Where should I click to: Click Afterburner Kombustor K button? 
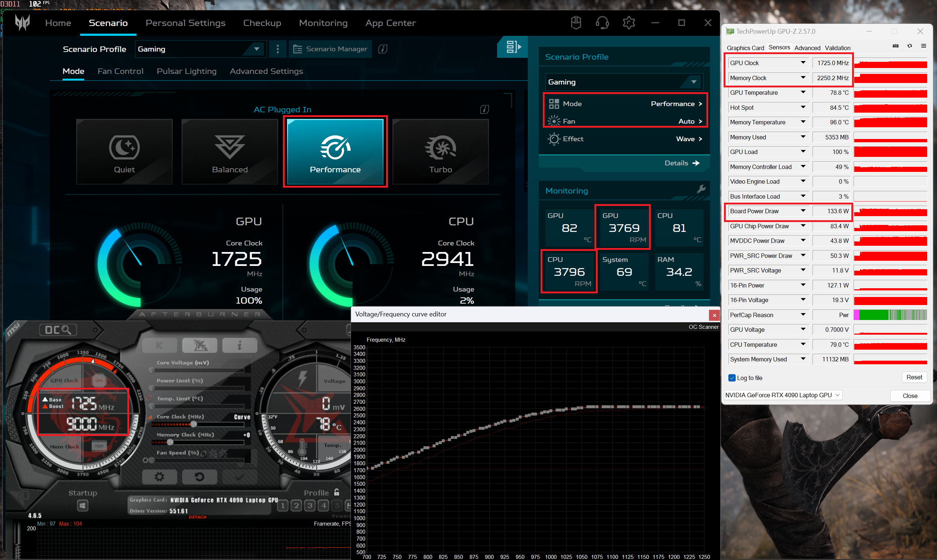[x=159, y=345]
